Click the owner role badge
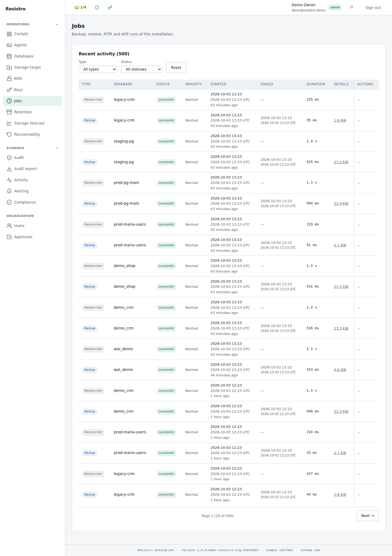This screenshot has height=556, width=392. [x=335, y=8]
